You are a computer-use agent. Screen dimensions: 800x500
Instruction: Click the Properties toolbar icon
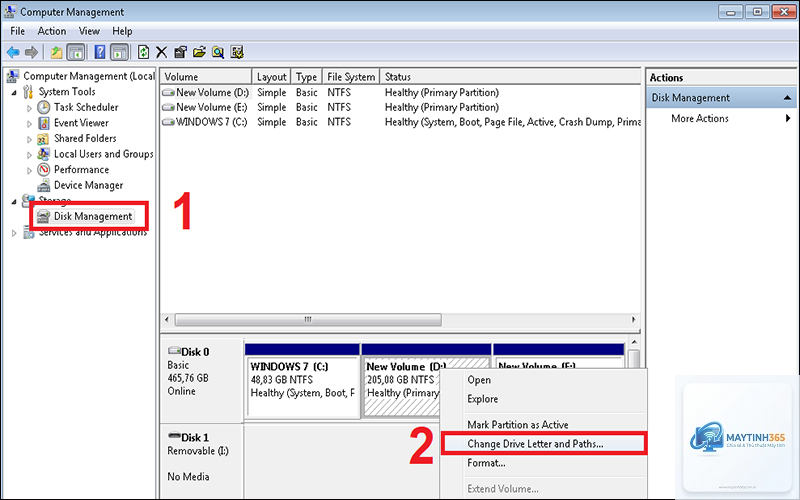coord(180,52)
